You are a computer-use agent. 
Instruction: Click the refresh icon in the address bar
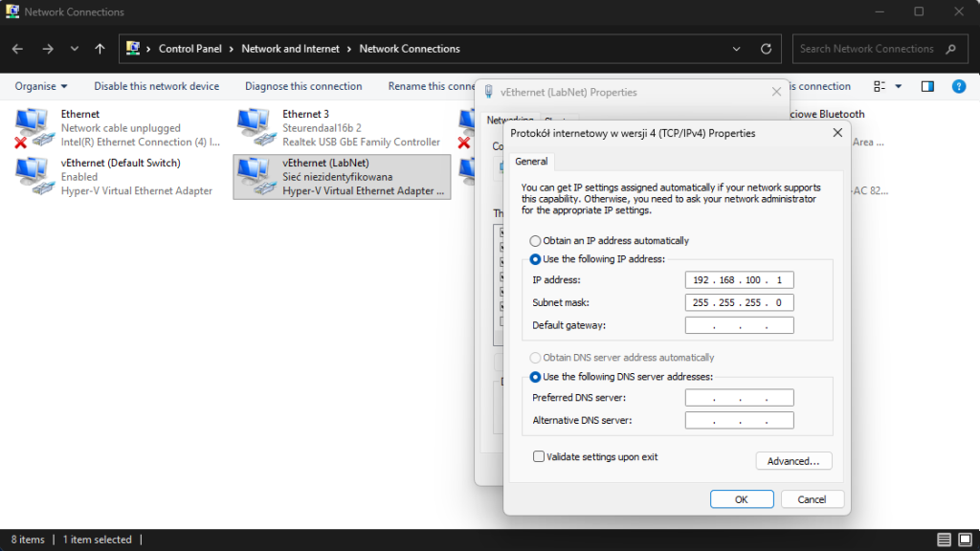coord(765,48)
